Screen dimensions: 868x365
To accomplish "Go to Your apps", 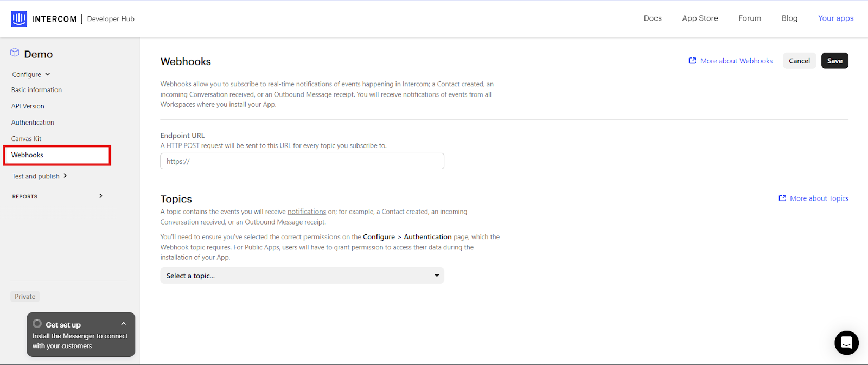I will (x=835, y=18).
